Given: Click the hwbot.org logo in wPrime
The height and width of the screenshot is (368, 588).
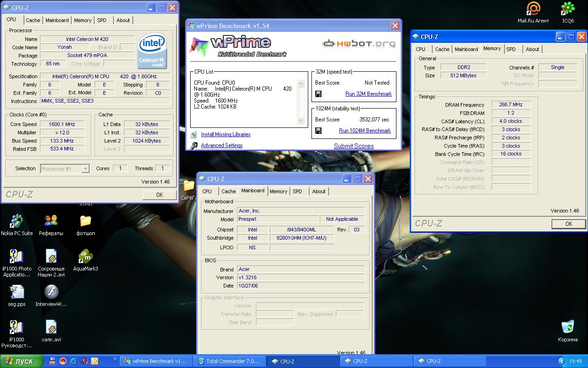Looking at the screenshot, I should tap(359, 44).
